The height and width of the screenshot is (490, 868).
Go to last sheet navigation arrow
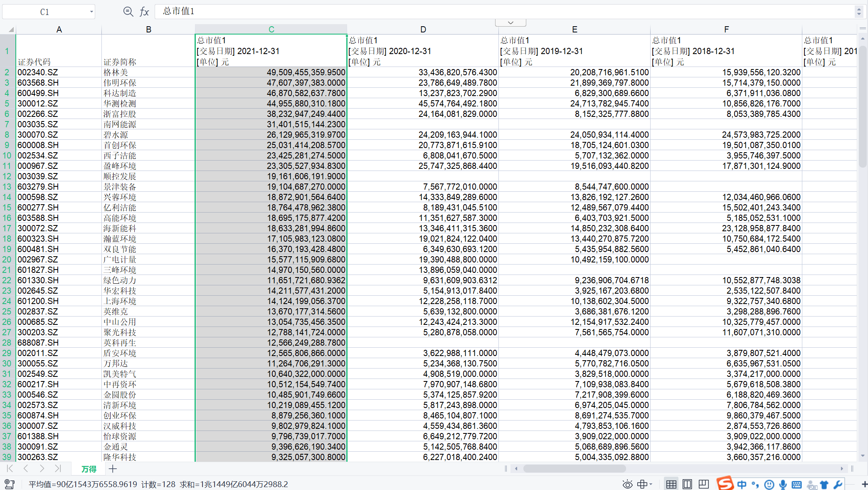[58, 468]
